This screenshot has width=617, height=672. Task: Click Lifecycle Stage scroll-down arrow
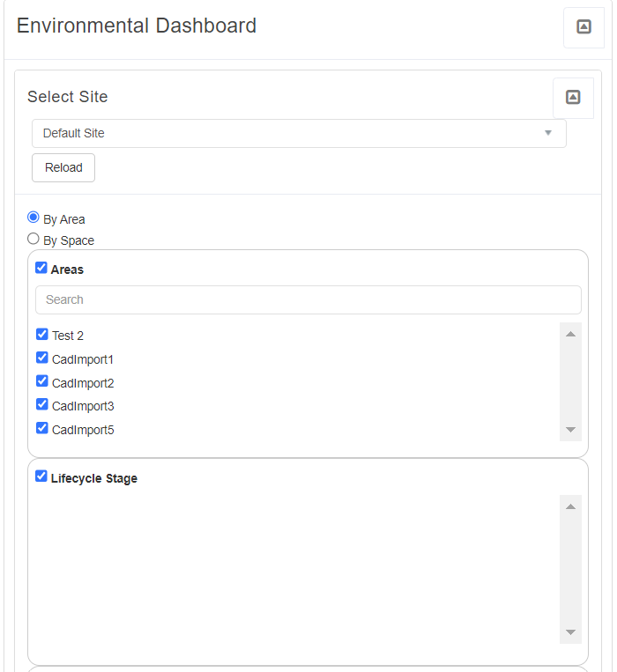click(x=570, y=632)
